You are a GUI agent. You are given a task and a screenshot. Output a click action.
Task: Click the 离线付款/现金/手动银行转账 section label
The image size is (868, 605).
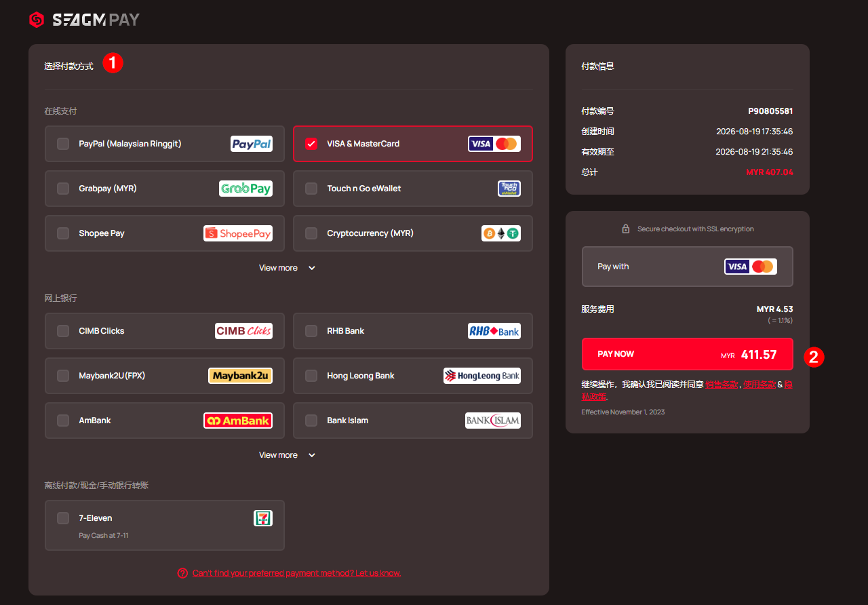[96, 486]
